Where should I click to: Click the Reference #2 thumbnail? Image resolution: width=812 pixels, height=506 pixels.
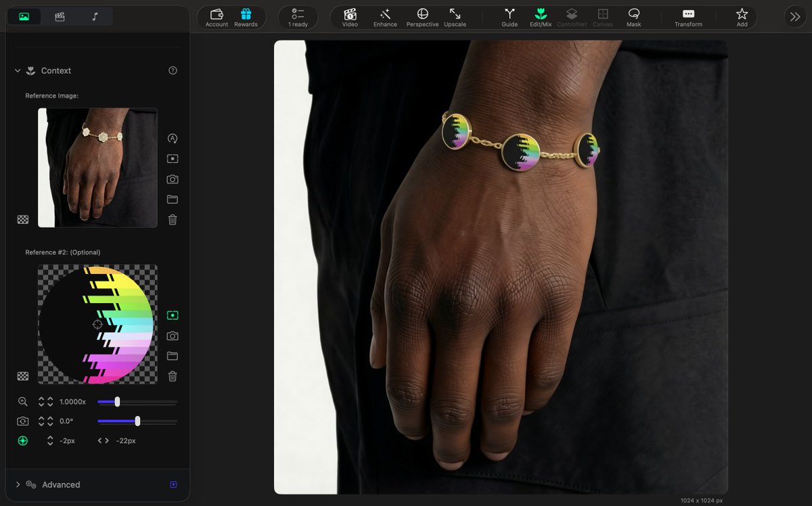click(x=97, y=324)
